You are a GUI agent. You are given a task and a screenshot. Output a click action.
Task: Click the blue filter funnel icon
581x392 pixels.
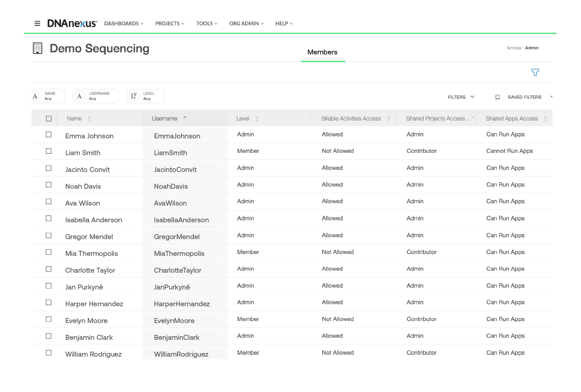[x=535, y=73]
